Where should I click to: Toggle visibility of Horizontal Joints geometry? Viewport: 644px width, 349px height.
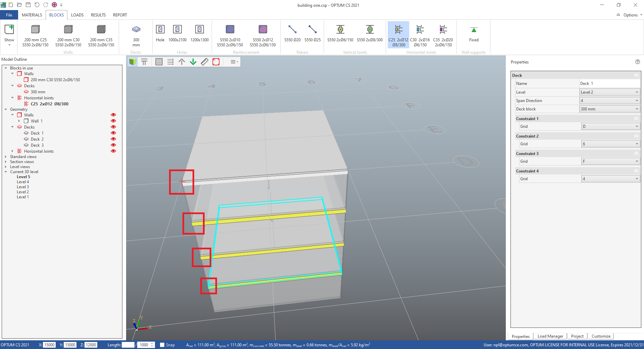(113, 151)
